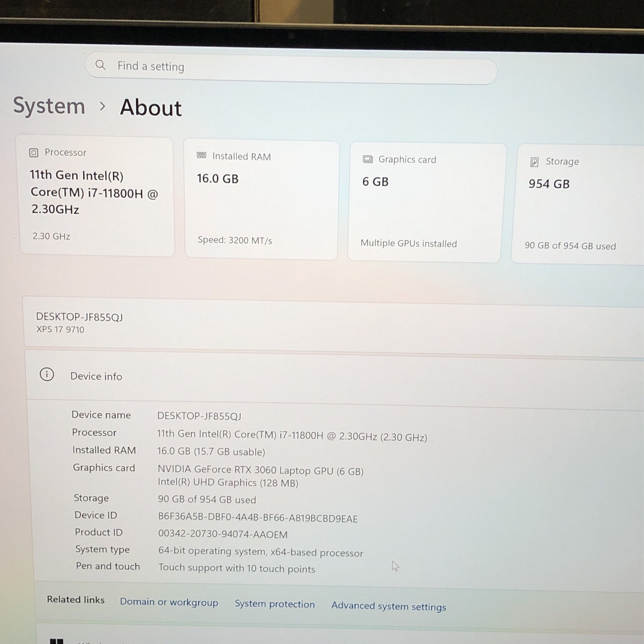
Task: Click 90 GB of 954 GB used in Device info
Action: (x=207, y=500)
